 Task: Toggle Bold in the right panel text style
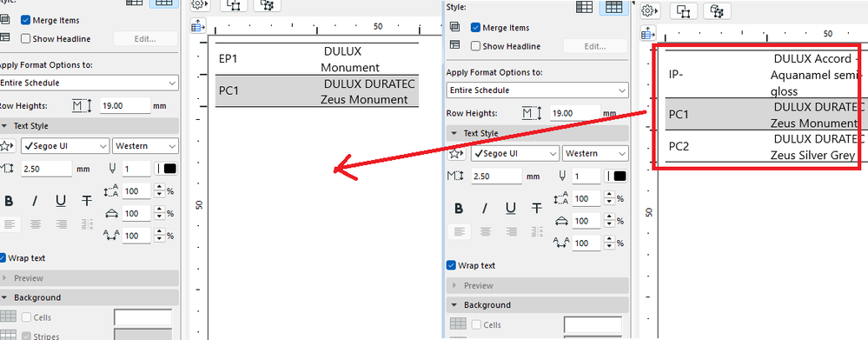(x=459, y=208)
